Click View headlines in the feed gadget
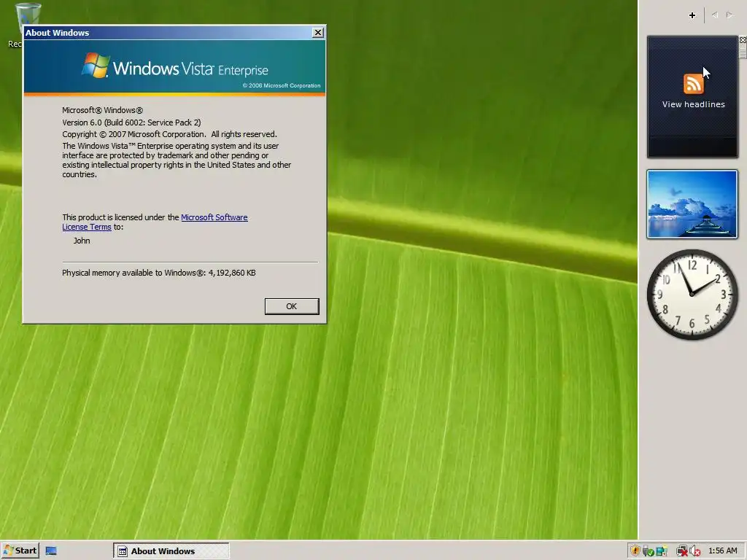The height and width of the screenshot is (560, 747). coord(693,104)
